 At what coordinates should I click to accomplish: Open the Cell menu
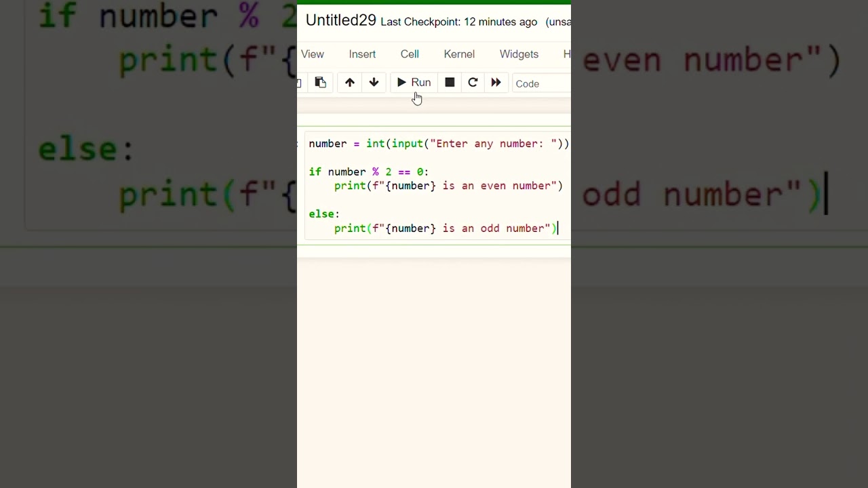coord(410,54)
